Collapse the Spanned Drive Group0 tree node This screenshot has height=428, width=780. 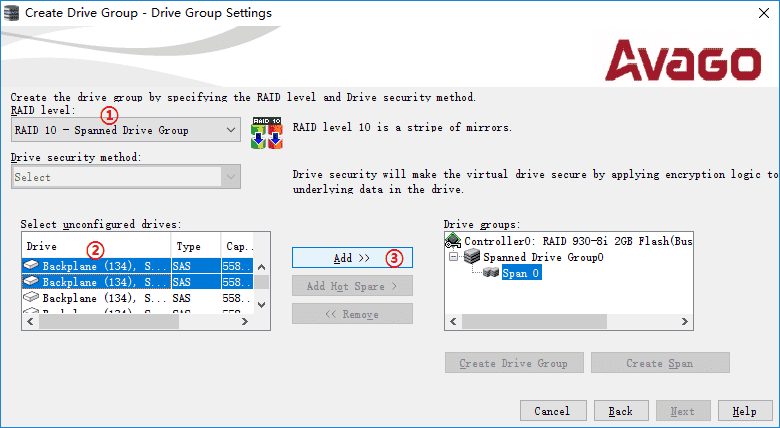point(453,257)
